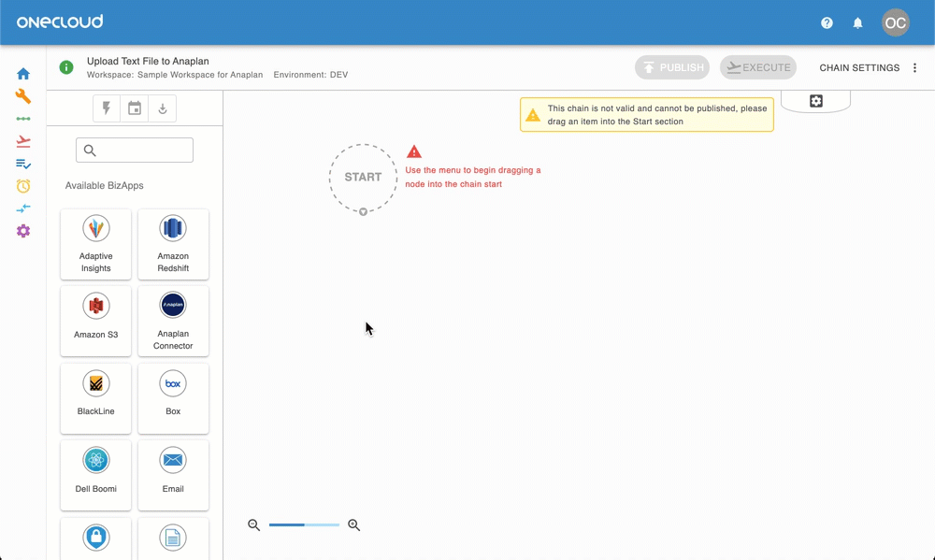Click the START node circle

[x=363, y=177]
